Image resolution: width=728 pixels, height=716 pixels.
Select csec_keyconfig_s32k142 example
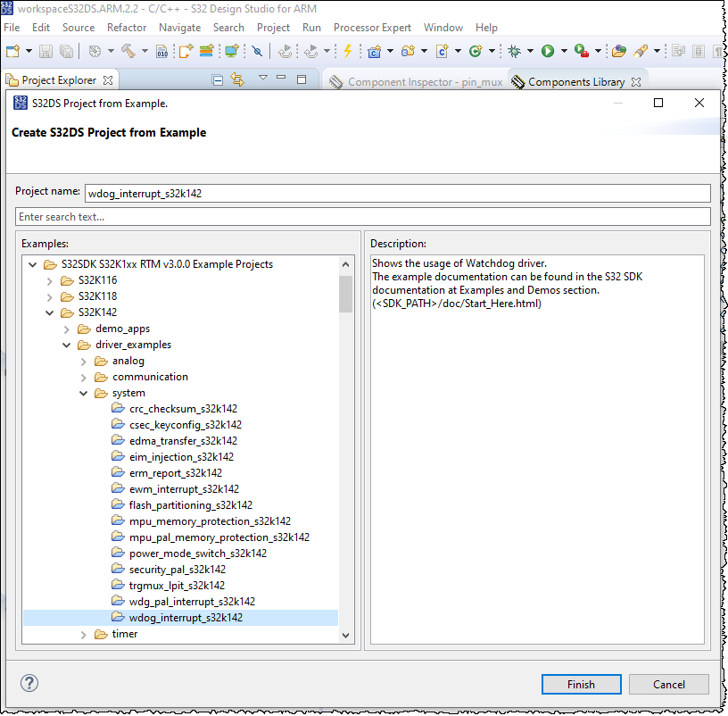pos(186,425)
